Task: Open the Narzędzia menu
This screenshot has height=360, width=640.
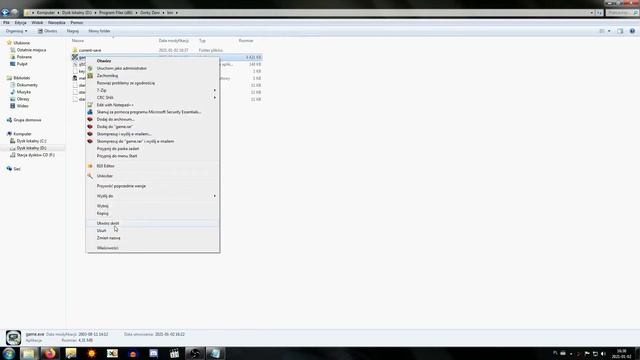Action: 57,23
